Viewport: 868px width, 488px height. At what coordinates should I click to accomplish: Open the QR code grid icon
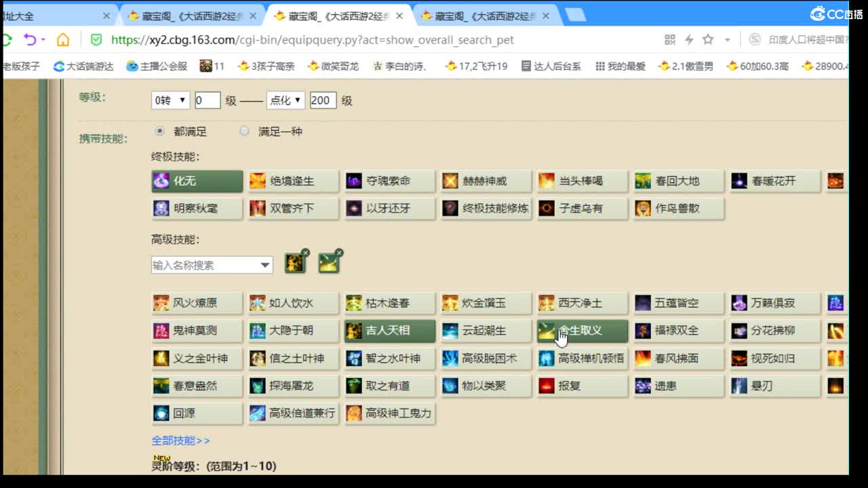tap(670, 40)
